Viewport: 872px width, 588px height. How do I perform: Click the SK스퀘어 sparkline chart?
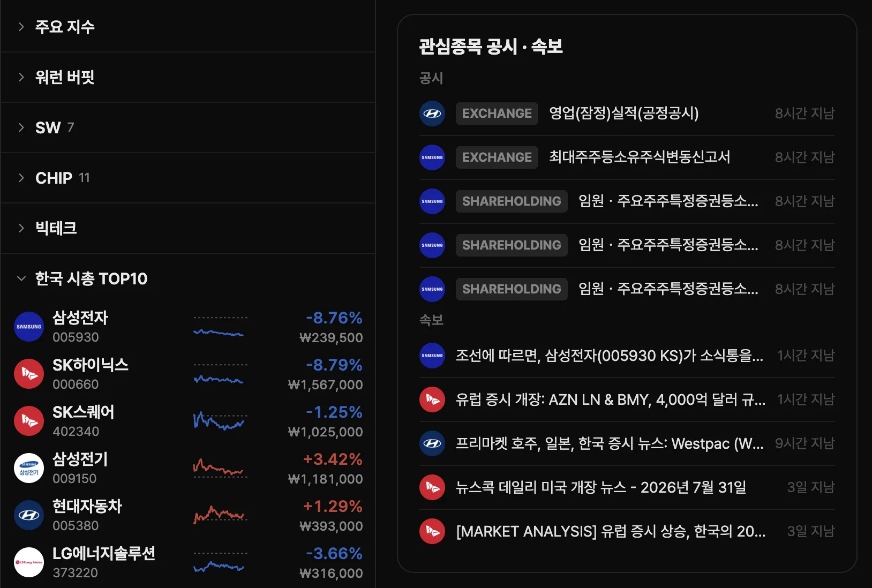(220, 421)
